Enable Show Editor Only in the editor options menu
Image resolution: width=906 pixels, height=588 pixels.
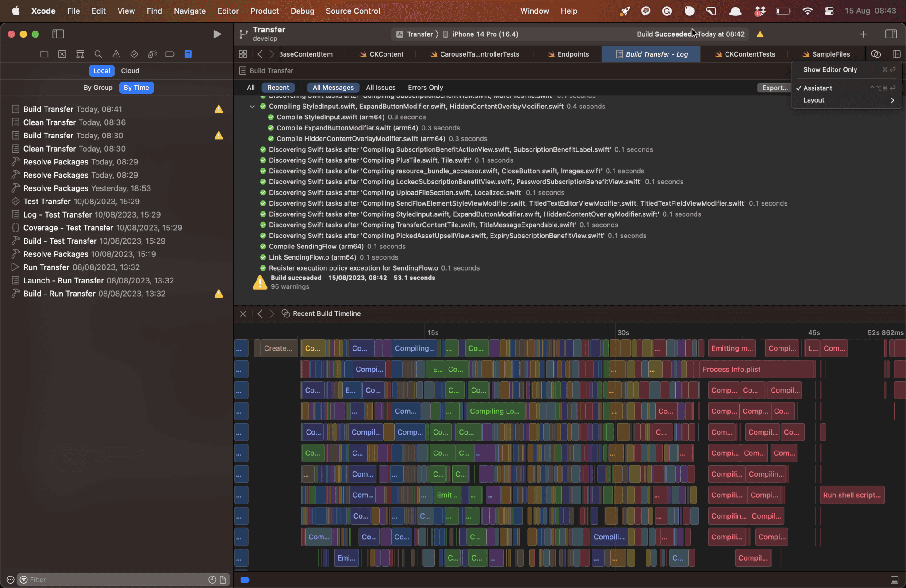[830, 69]
